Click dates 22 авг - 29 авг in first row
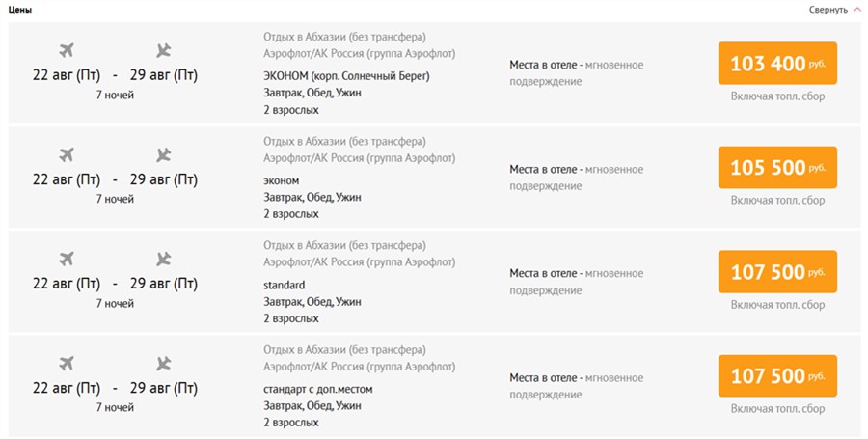Screen dimensions: 868x439 click(x=115, y=74)
